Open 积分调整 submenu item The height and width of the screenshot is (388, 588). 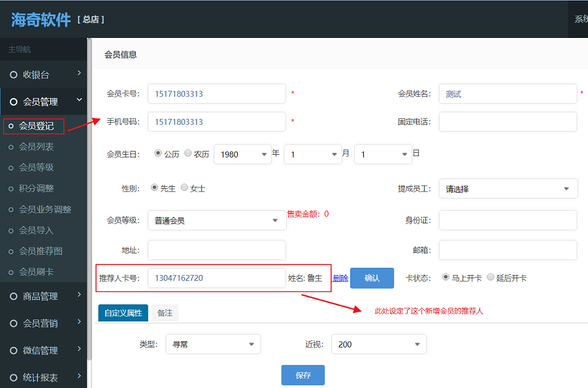click(37, 188)
